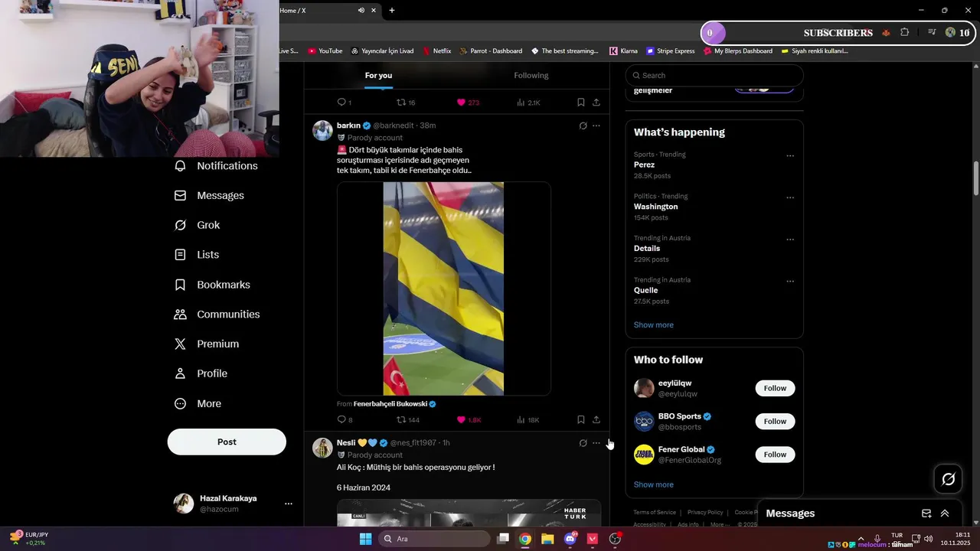Open Fenerbahçeli Bukowski source account
The height and width of the screenshot is (551, 980).
(x=395, y=404)
